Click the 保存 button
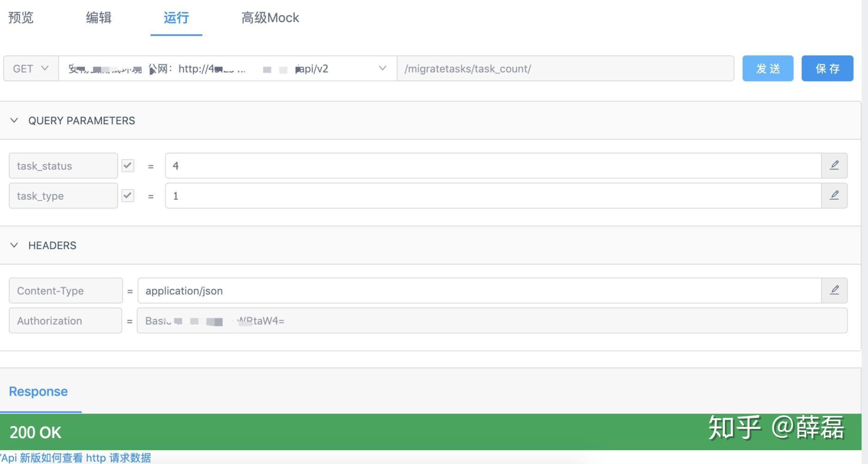 click(827, 68)
